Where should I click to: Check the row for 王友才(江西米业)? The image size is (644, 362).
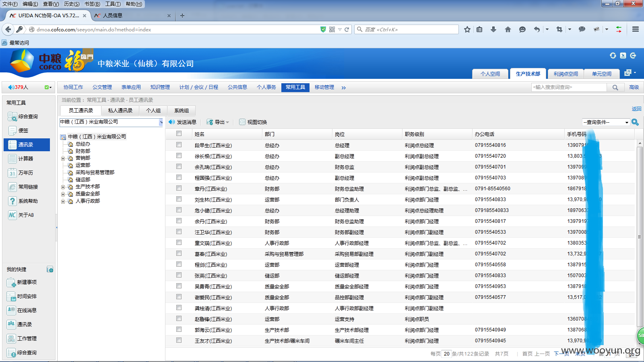[x=179, y=340]
